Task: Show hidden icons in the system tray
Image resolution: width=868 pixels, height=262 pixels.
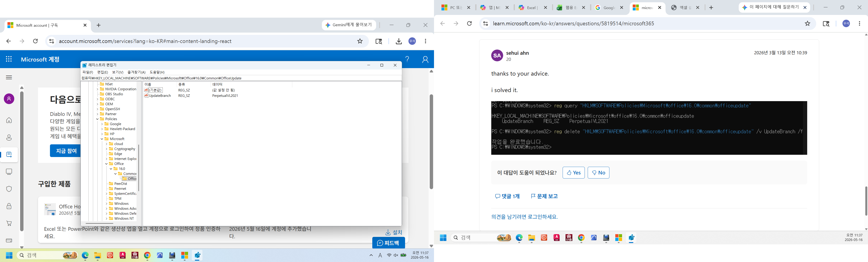Action: [371, 255]
